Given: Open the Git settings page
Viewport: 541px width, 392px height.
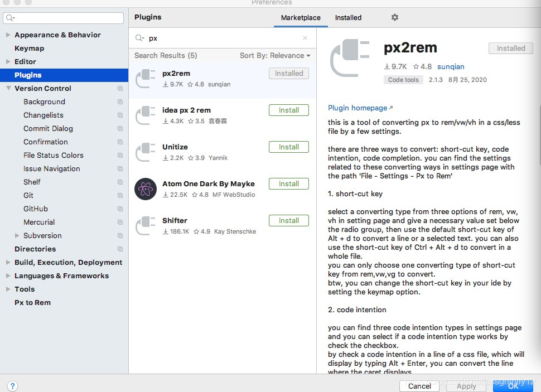Looking at the screenshot, I should 28,195.
